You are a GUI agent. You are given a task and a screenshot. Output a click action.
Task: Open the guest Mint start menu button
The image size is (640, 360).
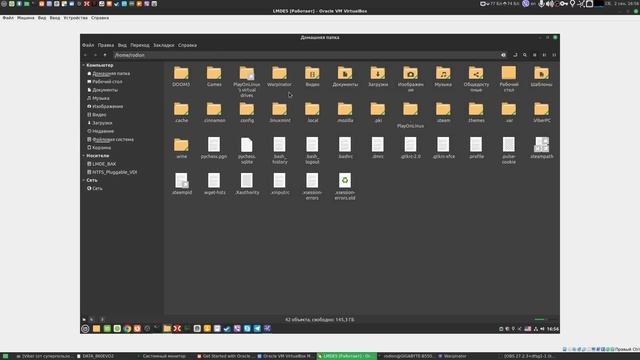pos(85,329)
